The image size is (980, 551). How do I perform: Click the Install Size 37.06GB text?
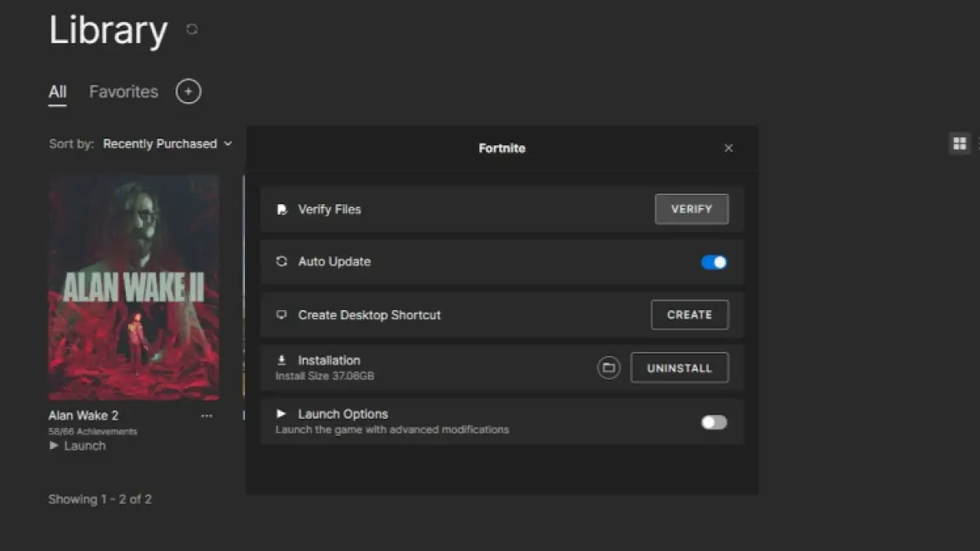[324, 376]
